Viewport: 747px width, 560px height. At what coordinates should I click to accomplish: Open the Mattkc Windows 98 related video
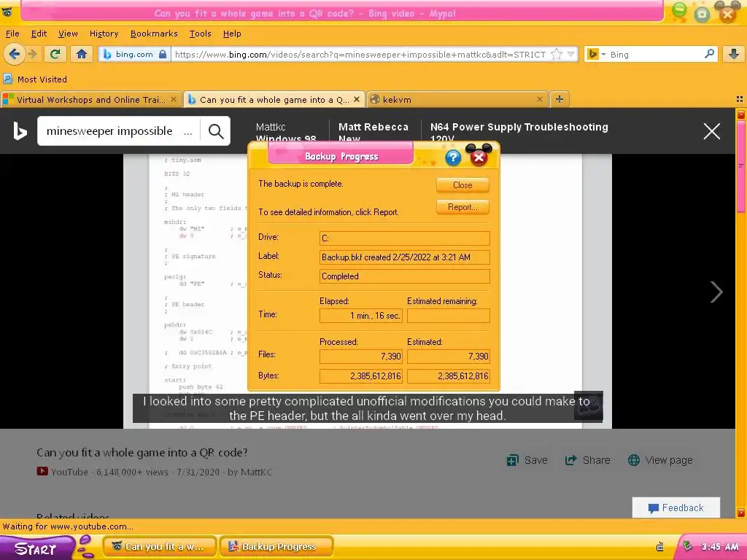coord(286,133)
